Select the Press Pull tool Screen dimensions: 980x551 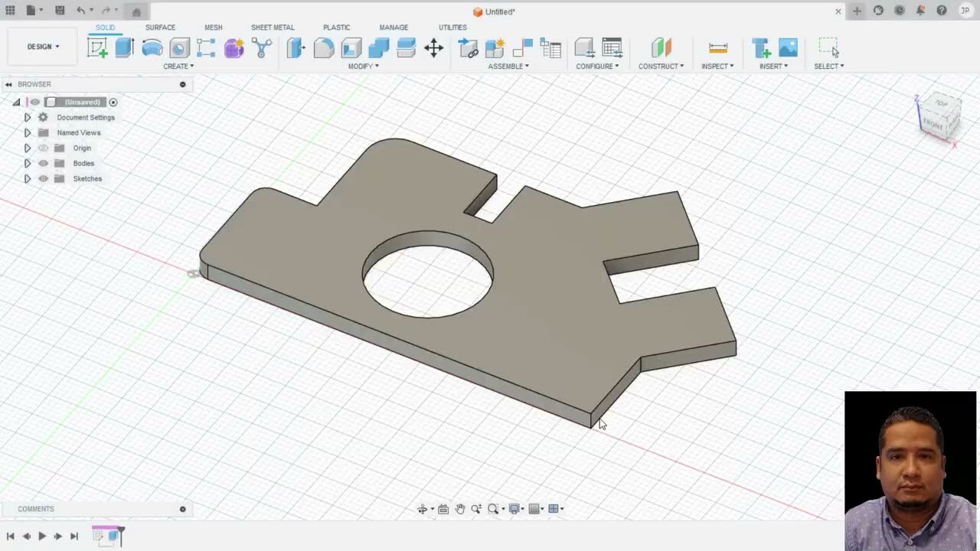coord(296,48)
